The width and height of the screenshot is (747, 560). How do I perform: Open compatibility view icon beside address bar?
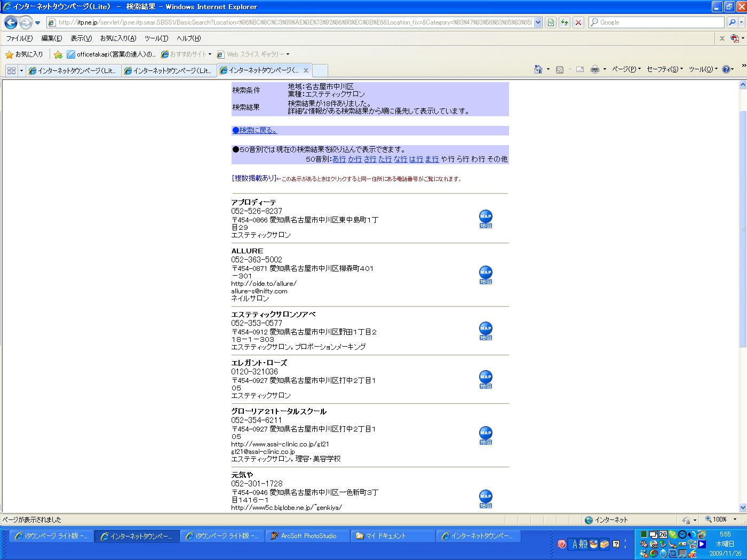click(x=551, y=22)
